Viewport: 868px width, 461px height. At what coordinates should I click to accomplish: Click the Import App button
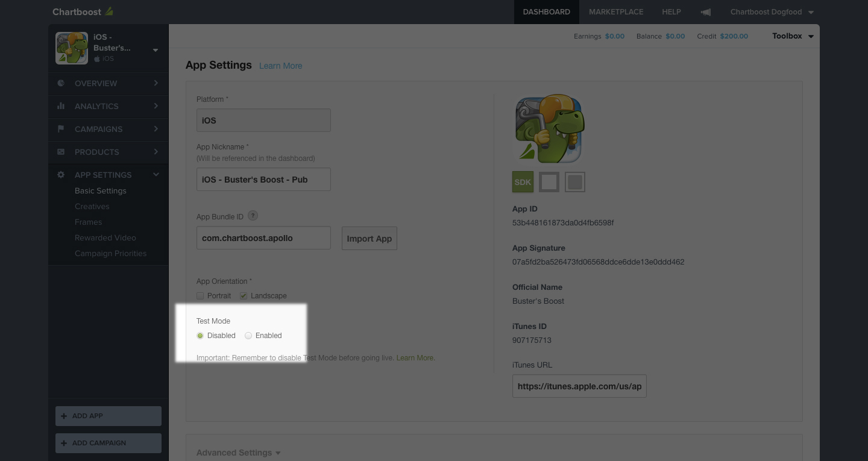[x=370, y=238]
